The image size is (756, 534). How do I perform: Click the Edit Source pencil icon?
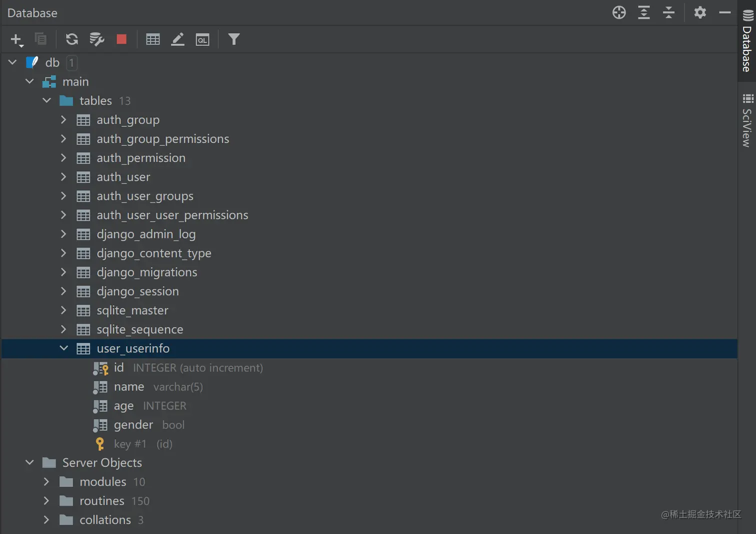(x=178, y=39)
